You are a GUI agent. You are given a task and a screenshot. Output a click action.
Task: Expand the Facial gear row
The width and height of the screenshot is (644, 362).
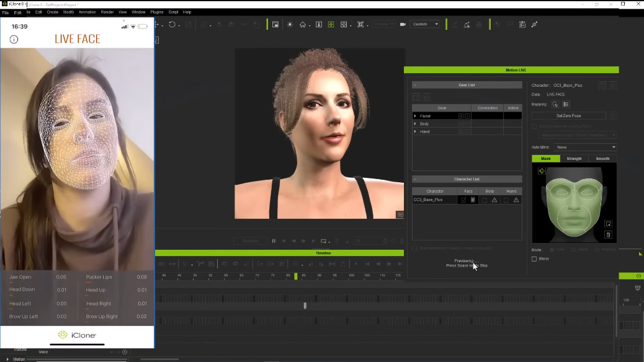[415, 116]
